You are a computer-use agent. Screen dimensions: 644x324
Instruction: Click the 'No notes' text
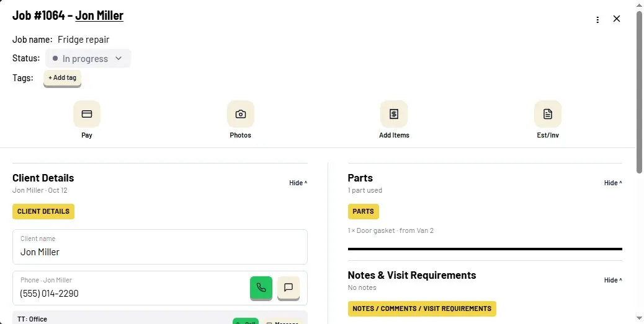(362, 287)
